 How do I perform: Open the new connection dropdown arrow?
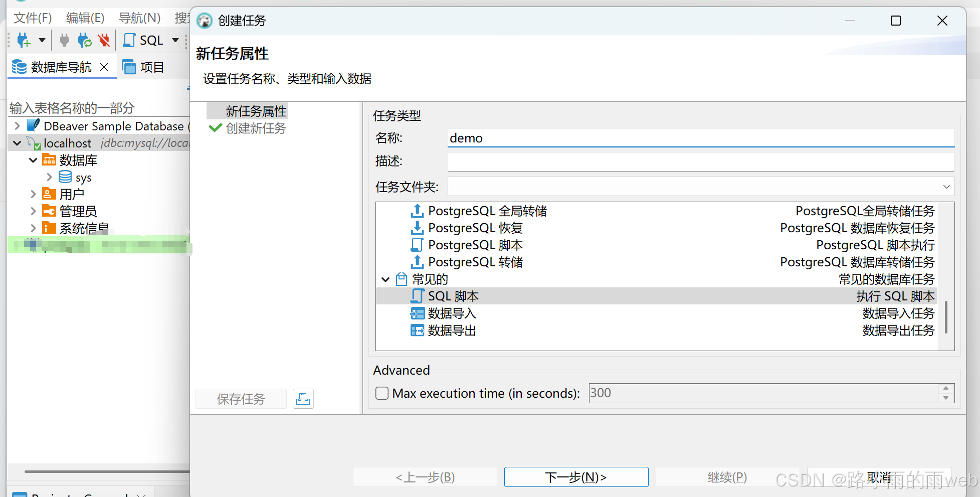pyautogui.click(x=42, y=40)
